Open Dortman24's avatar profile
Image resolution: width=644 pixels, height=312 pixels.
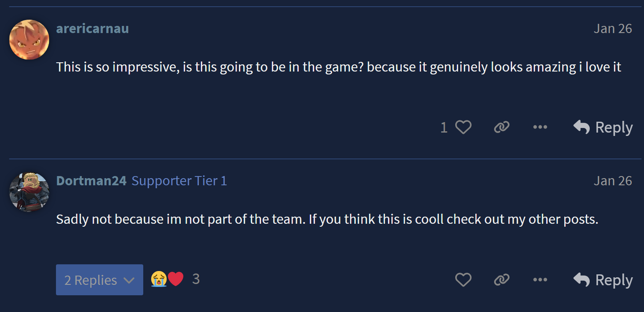(29, 192)
